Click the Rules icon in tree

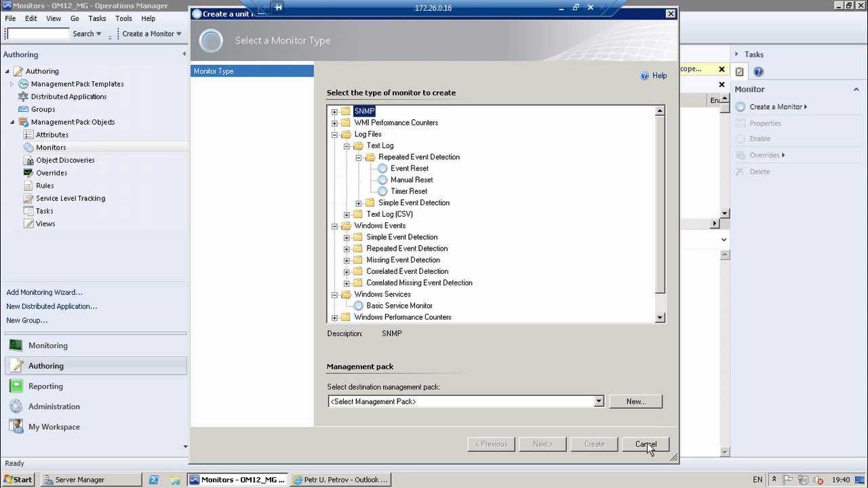pyautogui.click(x=28, y=186)
